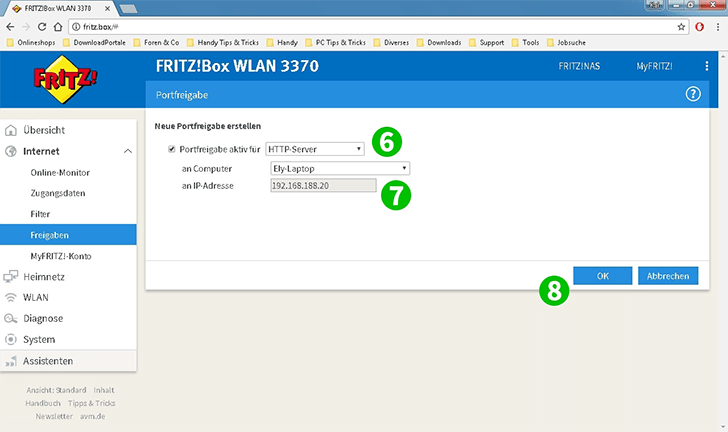The image size is (728, 432).
Task: Click the Inhalt footer link
Action: [104, 390]
